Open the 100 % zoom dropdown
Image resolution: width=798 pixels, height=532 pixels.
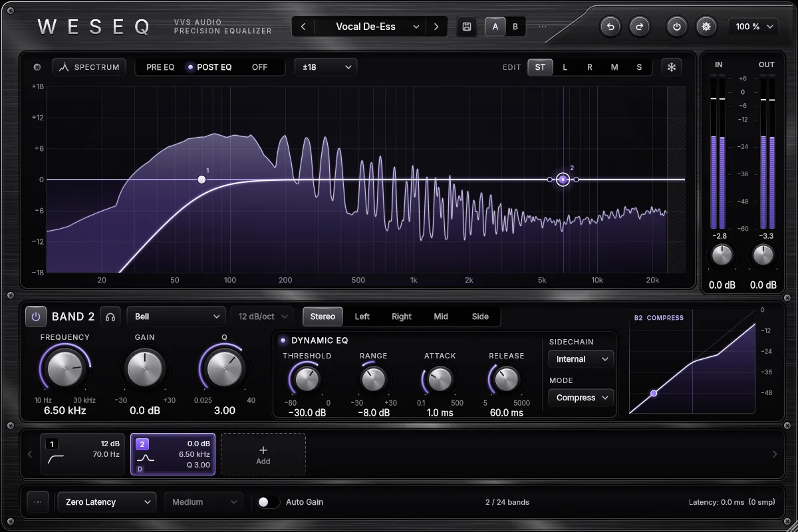pyautogui.click(x=753, y=27)
